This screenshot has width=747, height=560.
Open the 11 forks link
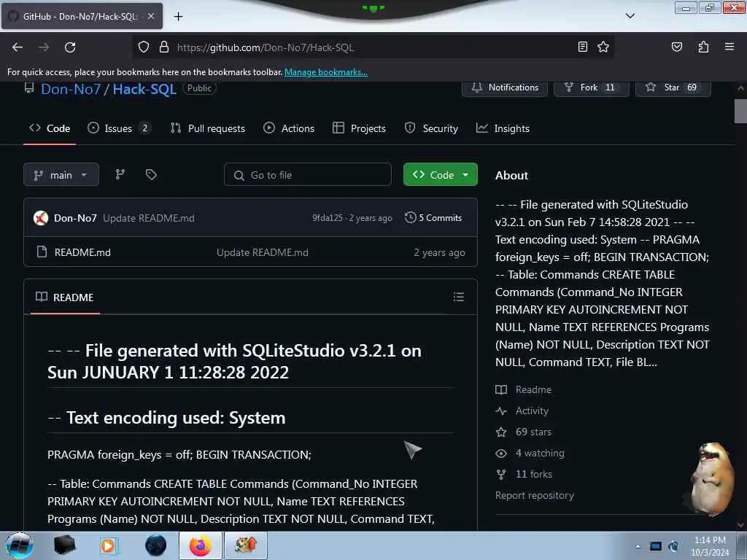pyautogui.click(x=524, y=474)
